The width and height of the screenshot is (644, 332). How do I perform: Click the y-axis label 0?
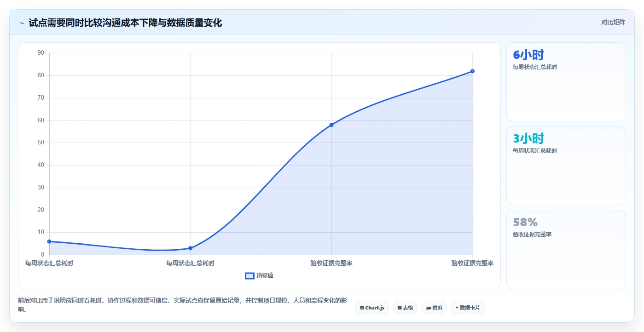(42, 255)
